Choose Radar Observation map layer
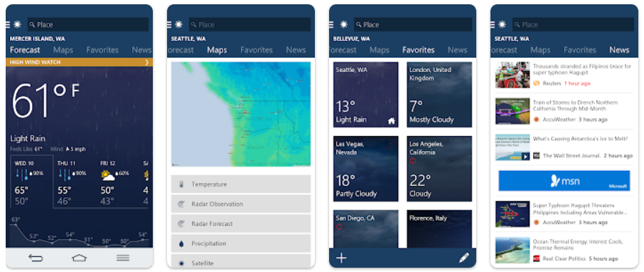This screenshot has width=644, height=272. point(241,204)
